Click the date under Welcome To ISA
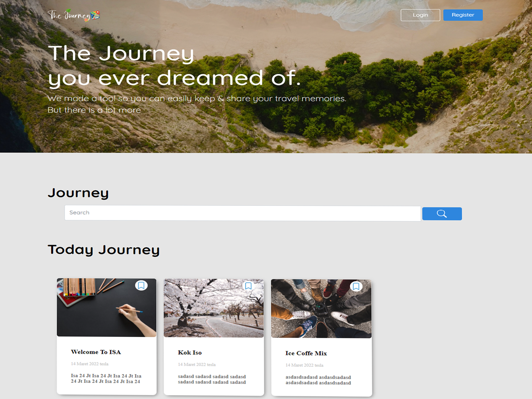The image size is (532, 399). (89, 364)
